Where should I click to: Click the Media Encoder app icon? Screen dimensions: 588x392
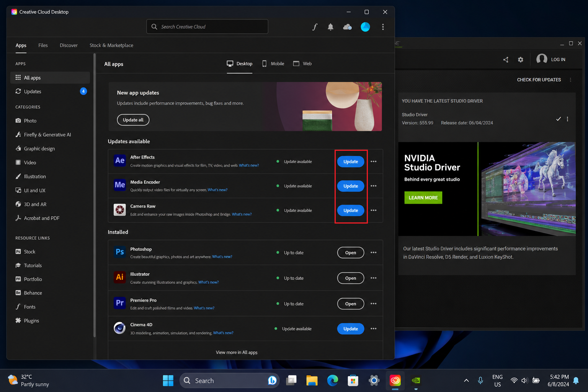pyautogui.click(x=120, y=185)
